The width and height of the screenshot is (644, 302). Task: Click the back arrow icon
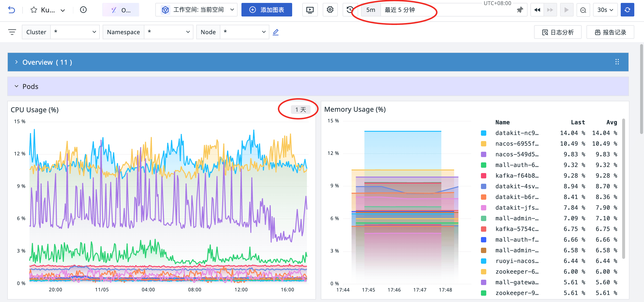[x=11, y=10]
